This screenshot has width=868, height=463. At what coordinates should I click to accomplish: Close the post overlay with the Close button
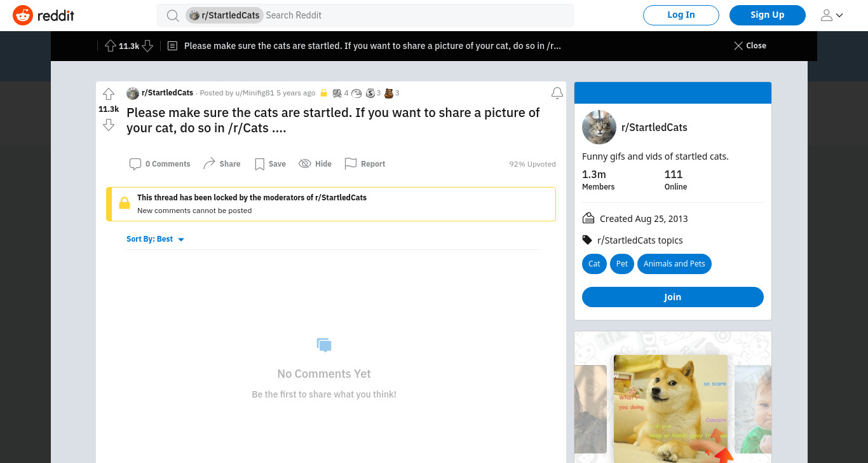(x=750, y=46)
